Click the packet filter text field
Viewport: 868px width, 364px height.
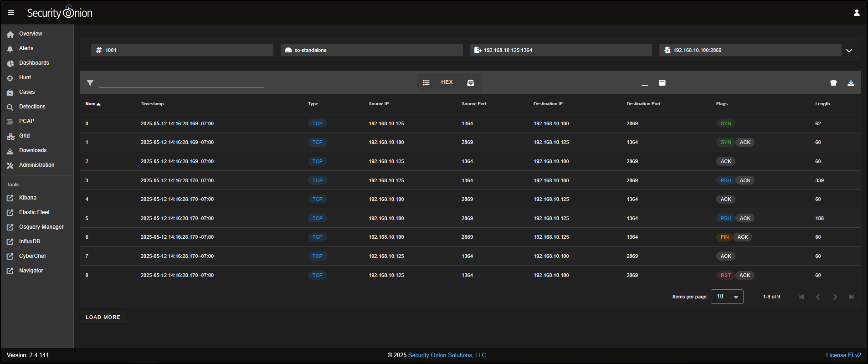(181, 82)
